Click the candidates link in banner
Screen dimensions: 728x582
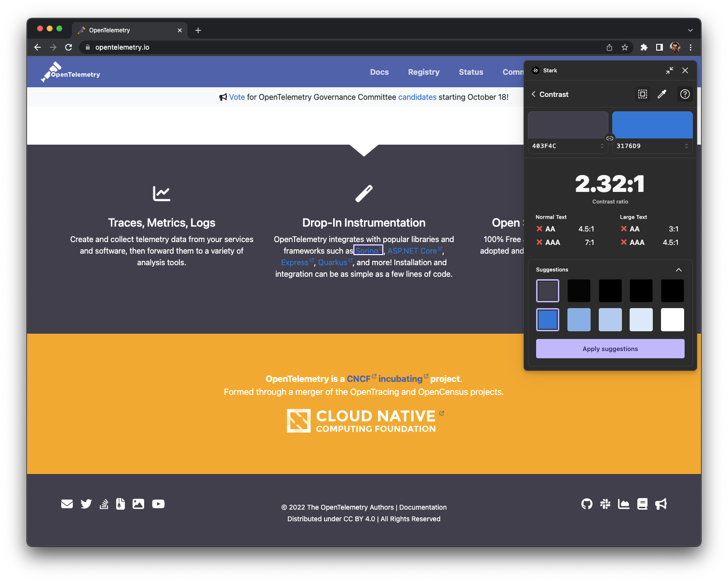coord(418,97)
